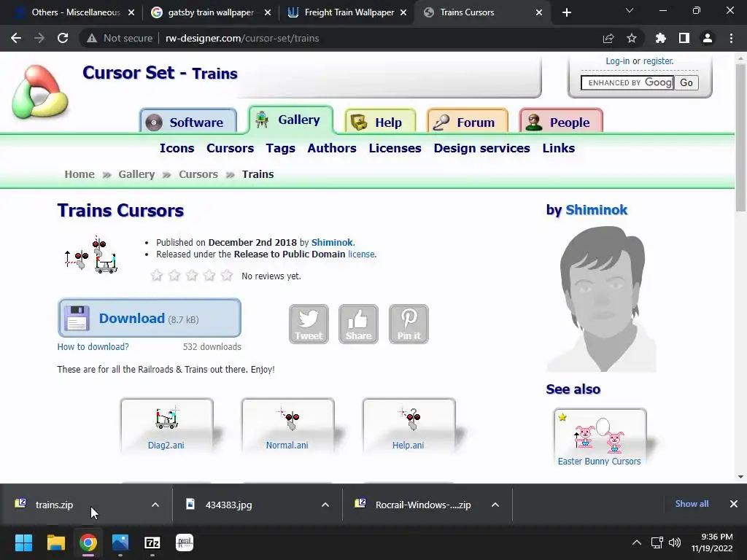Expand 434383.jpg download options chevron
Image resolution: width=747 pixels, height=560 pixels.
click(325, 505)
